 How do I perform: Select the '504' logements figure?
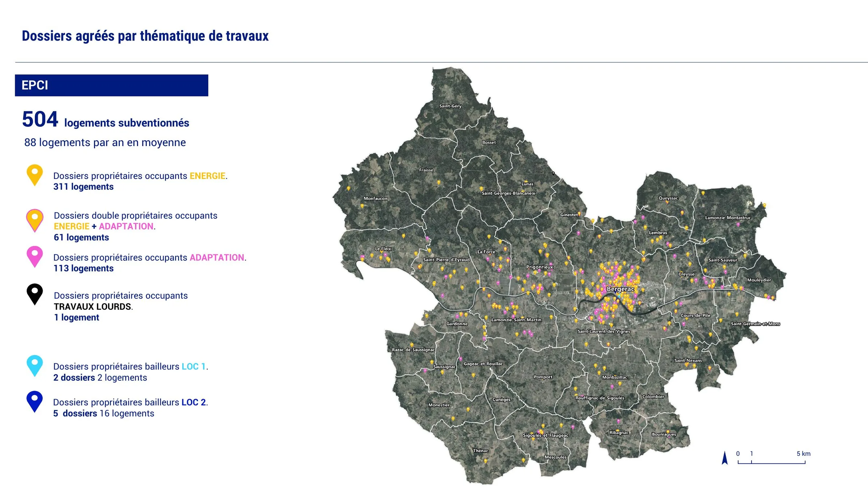pos(40,119)
